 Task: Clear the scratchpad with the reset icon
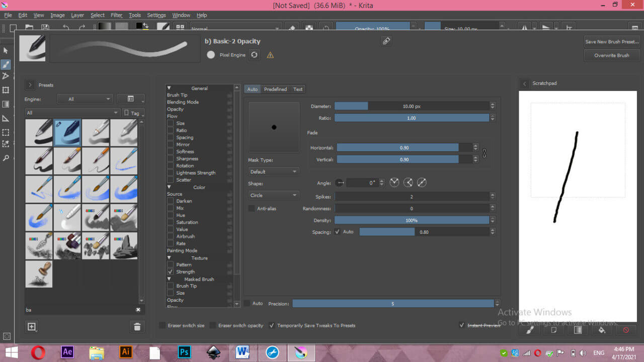pos(625,330)
